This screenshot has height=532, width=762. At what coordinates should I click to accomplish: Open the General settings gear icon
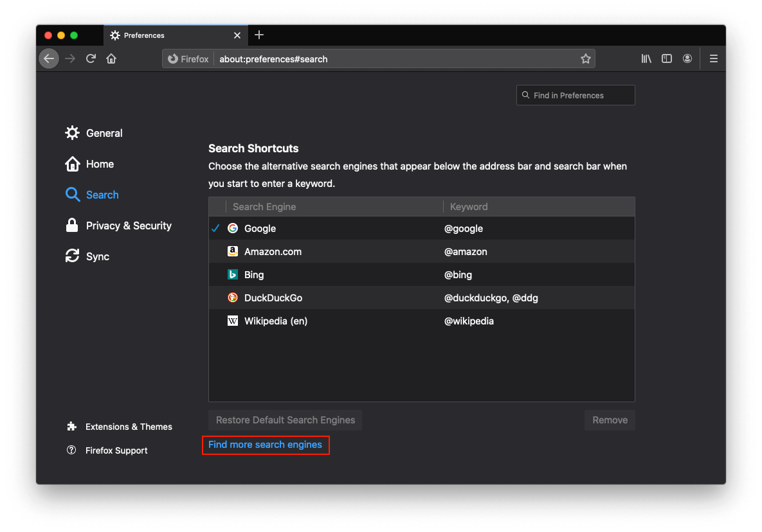click(73, 132)
